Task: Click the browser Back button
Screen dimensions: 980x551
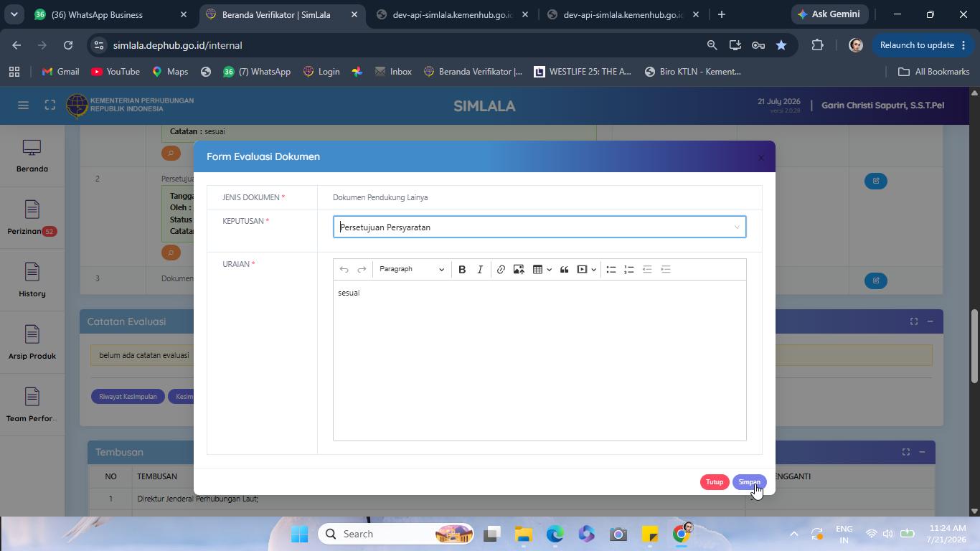Action: pos(17,45)
